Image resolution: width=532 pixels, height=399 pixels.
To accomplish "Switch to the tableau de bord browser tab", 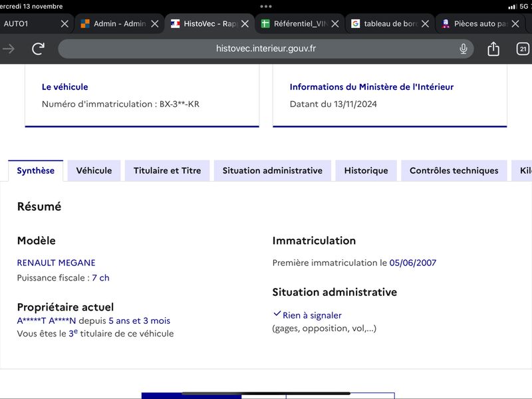I will [390, 24].
